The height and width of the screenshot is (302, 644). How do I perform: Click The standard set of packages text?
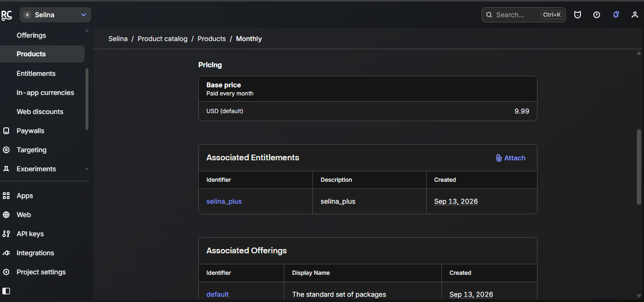pos(339,294)
